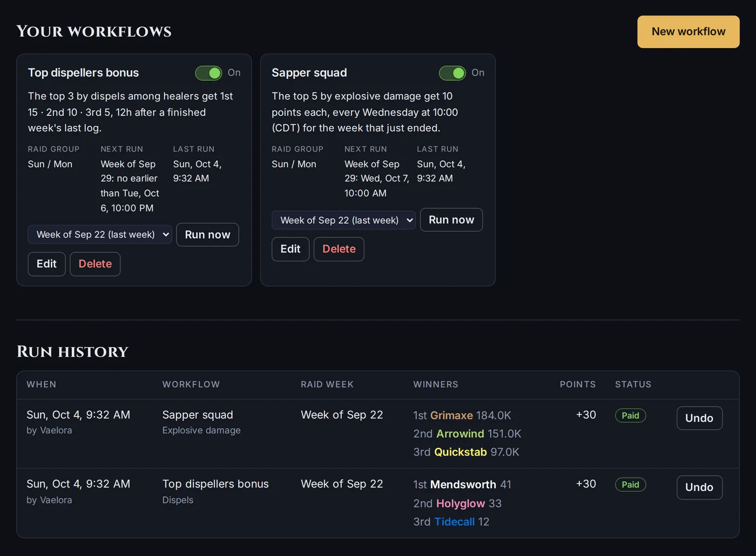The width and height of the screenshot is (756, 556).
Task: Click the RAID WEEK column header
Action: pos(327,384)
